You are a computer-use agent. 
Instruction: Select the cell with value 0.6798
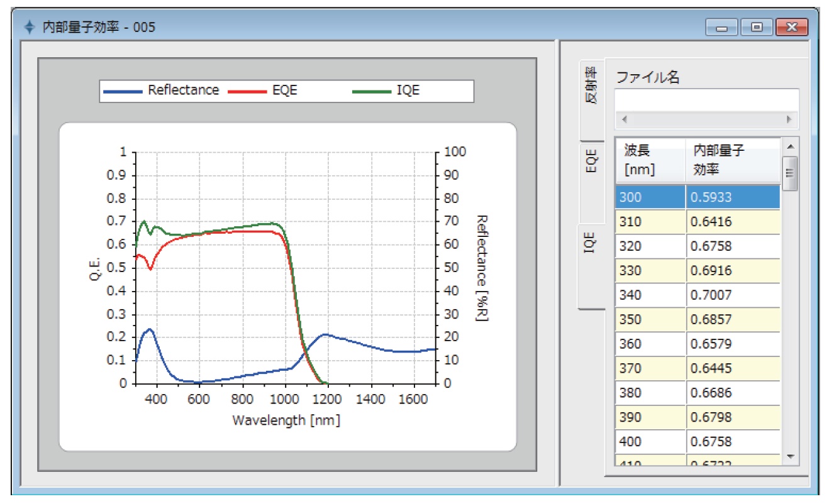click(x=733, y=417)
